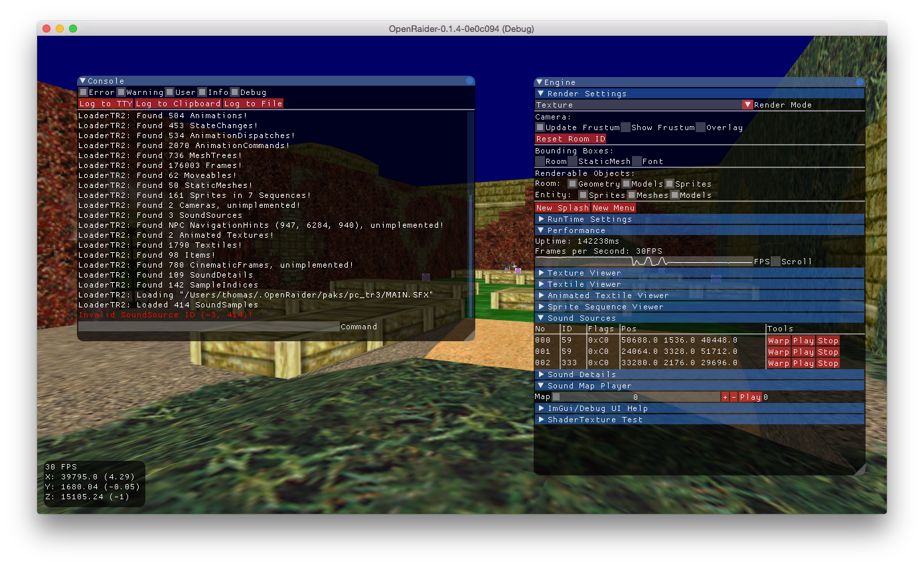Viewport: 924px width, 567px height.
Task: Close the Console window with the blue circle
Action: click(470, 81)
